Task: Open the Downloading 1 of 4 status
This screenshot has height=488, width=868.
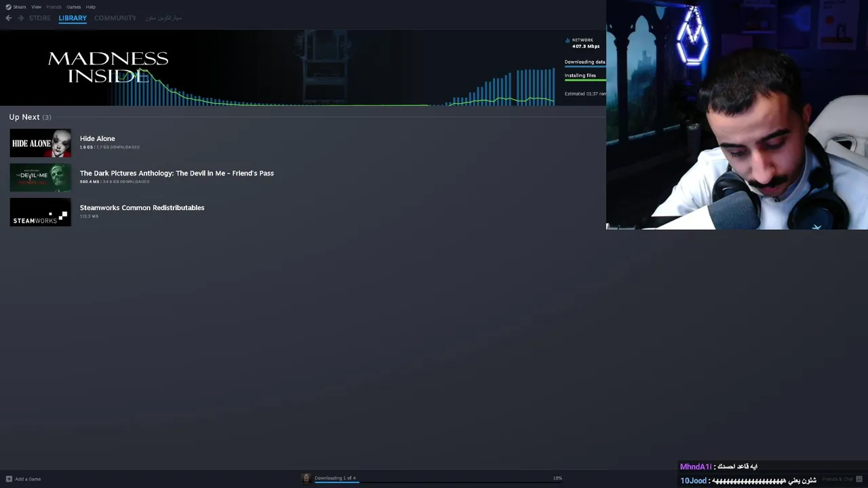Action: [335, 478]
